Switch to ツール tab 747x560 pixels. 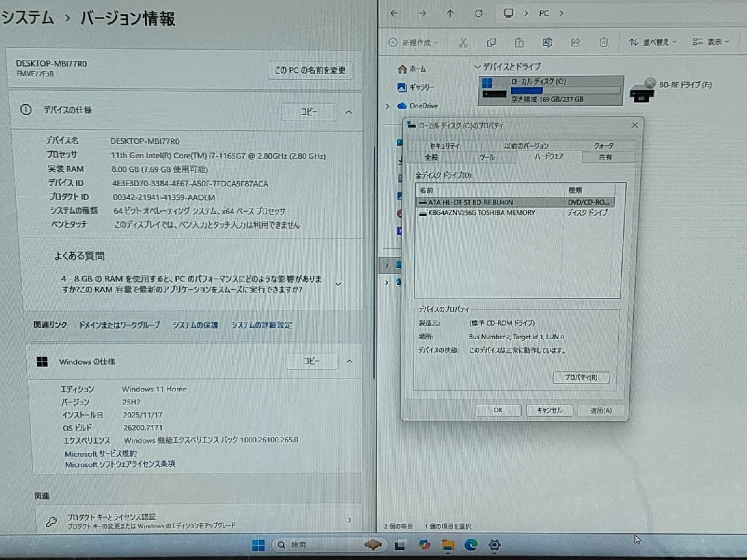coord(487,157)
